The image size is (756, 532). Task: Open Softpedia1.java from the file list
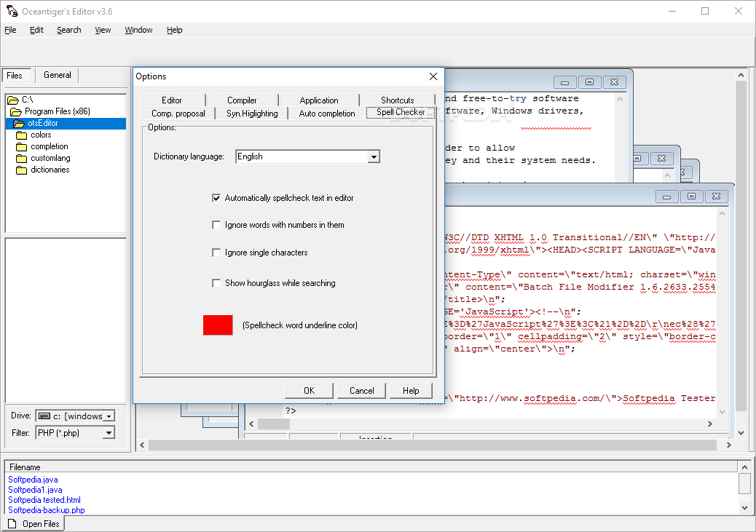pyautogui.click(x=35, y=490)
